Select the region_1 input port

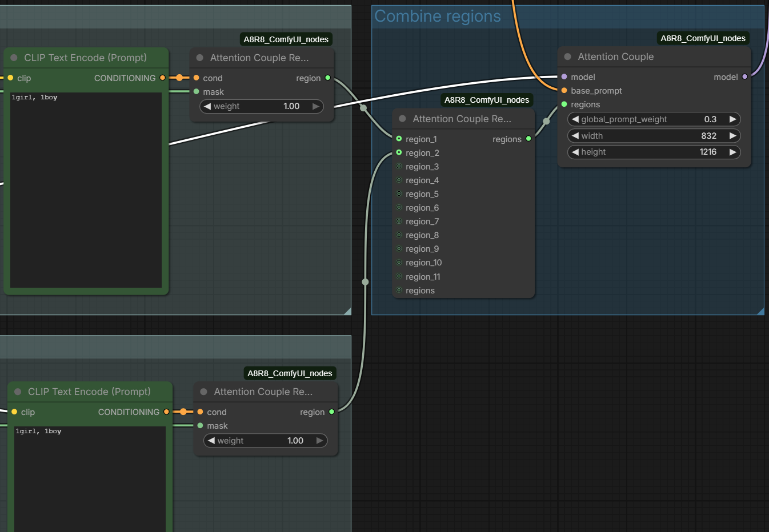(399, 139)
